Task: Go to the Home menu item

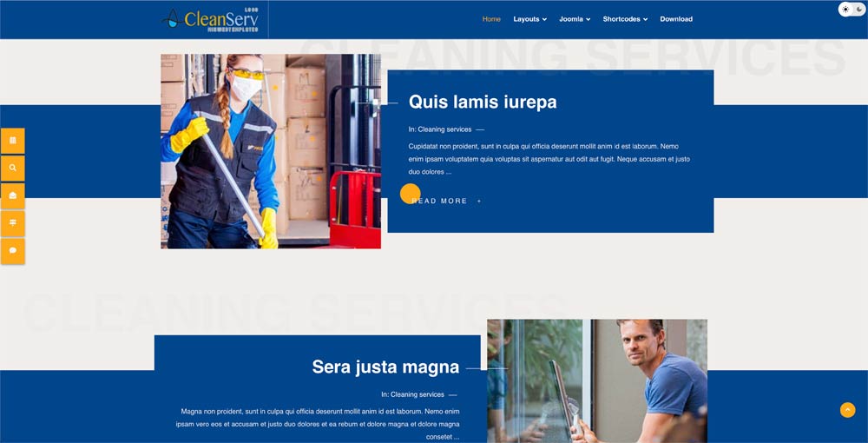Action: (491, 19)
